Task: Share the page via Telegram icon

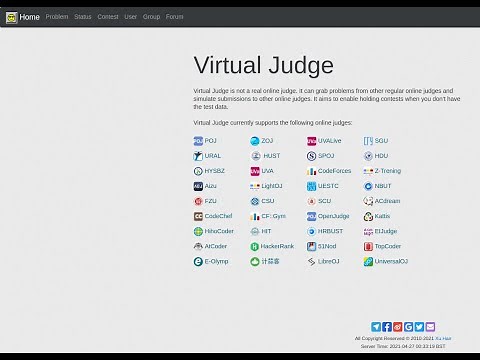Action: point(376,327)
